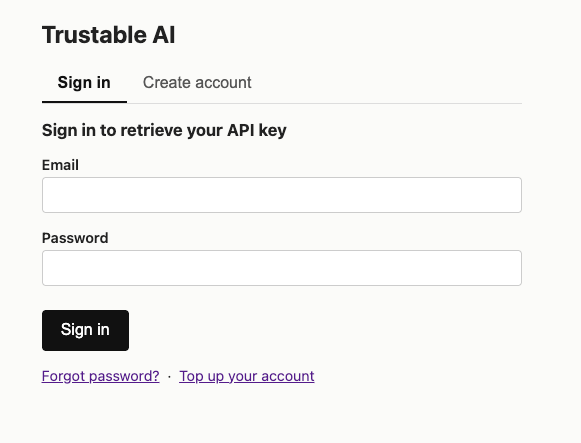The height and width of the screenshot is (443, 581).
Task: Click the Trustable AI title
Action: click(x=109, y=35)
